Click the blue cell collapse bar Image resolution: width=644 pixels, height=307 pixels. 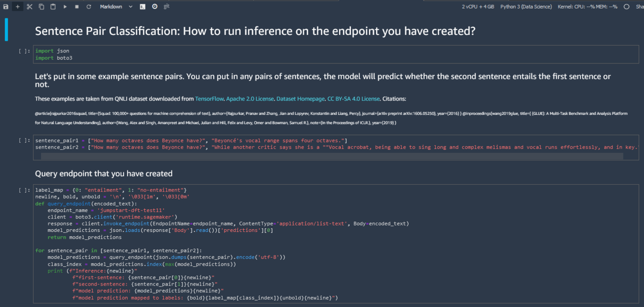[x=6, y=30]
